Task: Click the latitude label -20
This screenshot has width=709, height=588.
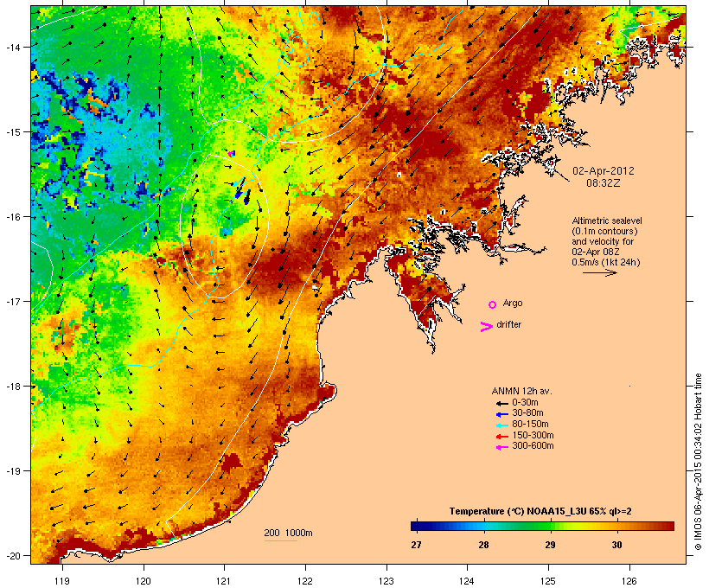Action: point(12,555)
